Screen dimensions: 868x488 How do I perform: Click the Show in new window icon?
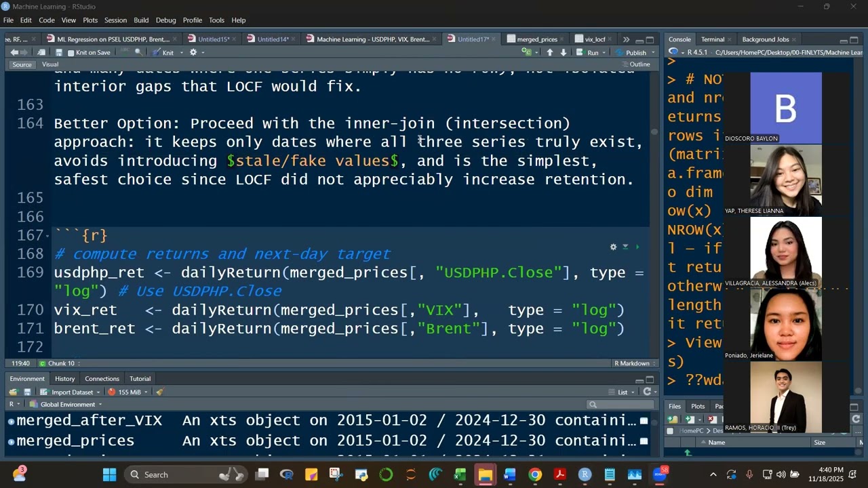pyautogui.click(x=42, y=53)
